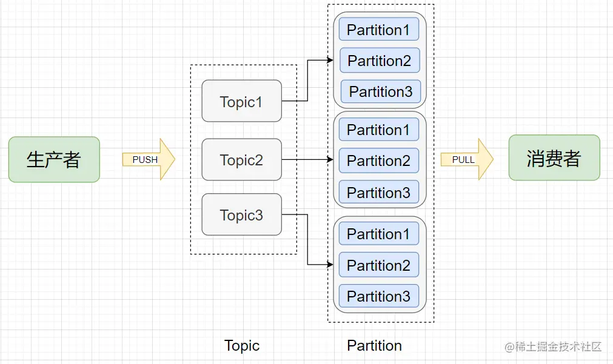The image size is (613, 364).
Task: Click Partition2 in the middle partition group
Action: 378,160
